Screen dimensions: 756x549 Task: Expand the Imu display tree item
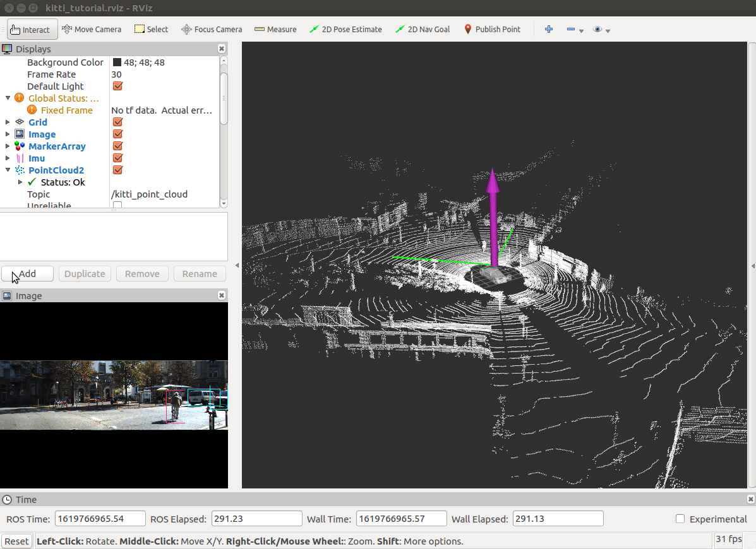point(8,158)
